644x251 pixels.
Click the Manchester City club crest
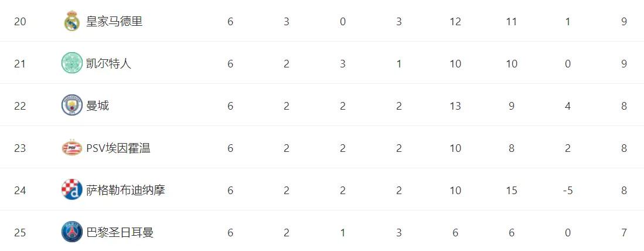[72, 105]
